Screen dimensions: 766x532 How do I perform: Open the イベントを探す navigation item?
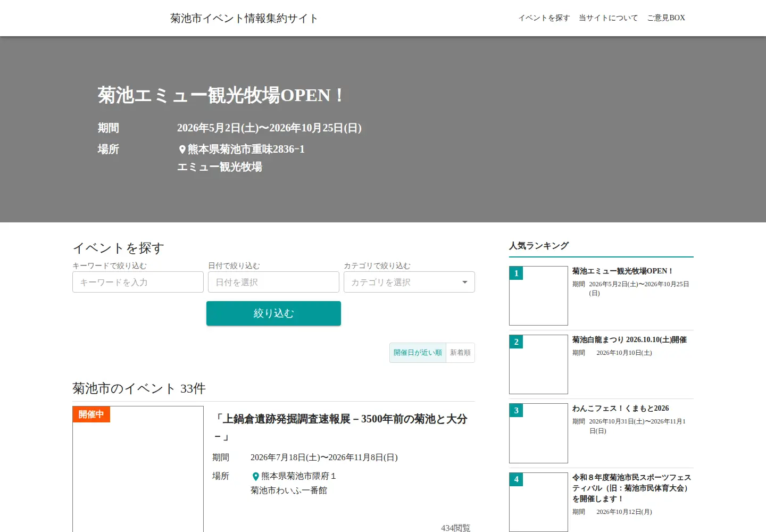[x=544, y=18]
